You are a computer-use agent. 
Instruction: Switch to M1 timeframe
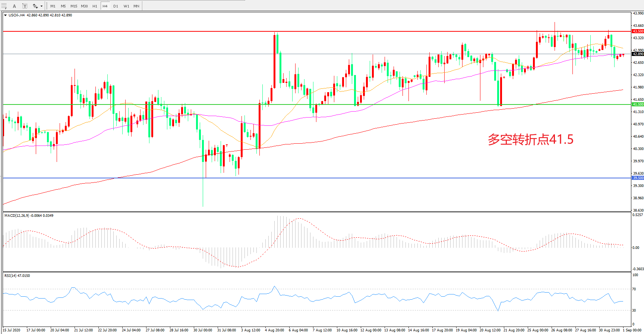[x=53, y=6]
